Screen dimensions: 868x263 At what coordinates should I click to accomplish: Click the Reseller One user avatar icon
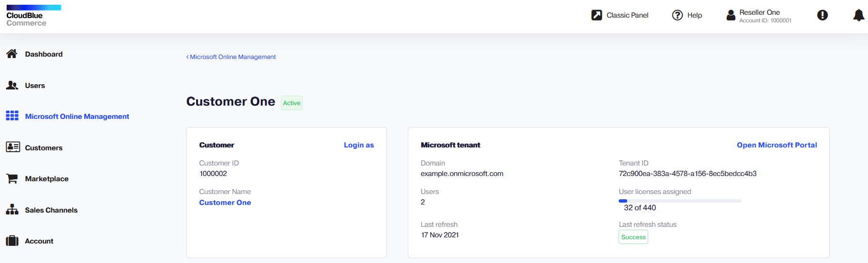pos(731,16)
